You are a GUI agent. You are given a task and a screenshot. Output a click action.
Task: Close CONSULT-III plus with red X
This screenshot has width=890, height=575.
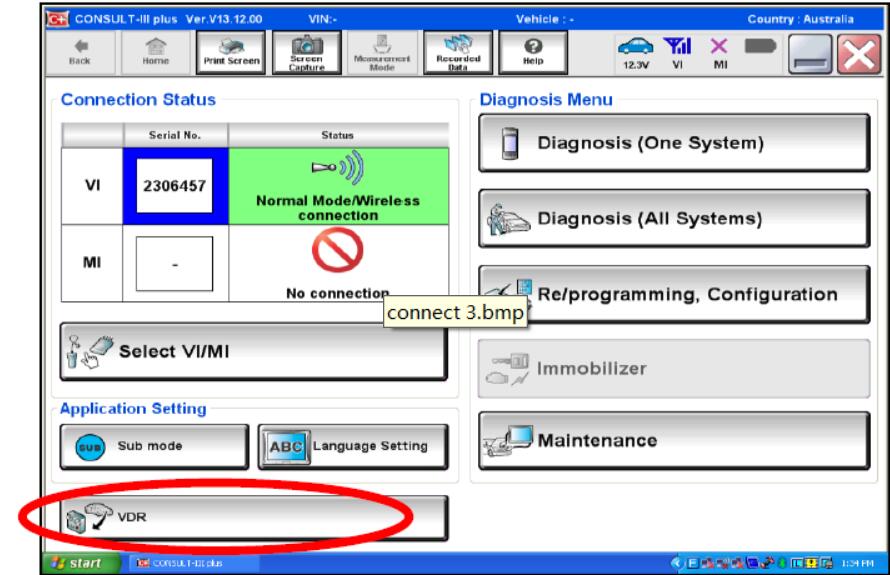point(859,54)
